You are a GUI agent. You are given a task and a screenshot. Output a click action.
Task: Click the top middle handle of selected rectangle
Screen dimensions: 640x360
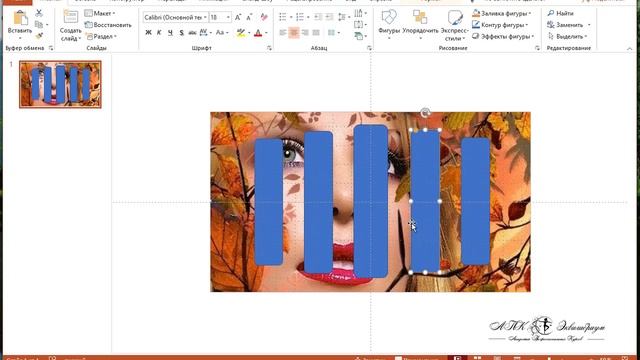(425, 130)
